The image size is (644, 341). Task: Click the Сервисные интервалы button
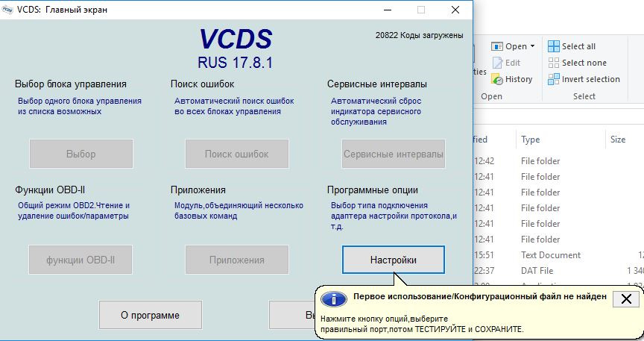(393, 154)
